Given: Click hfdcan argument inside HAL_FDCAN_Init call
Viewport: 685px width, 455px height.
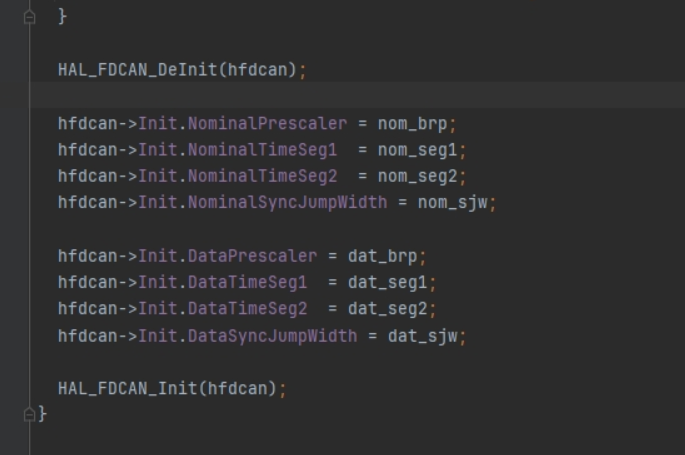Looking at the screenshot, I should click(x=237, y=388).
